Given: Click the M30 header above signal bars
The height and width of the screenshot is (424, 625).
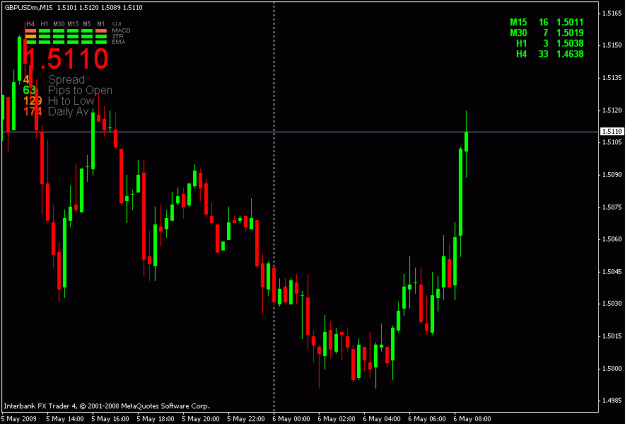Looking at the screenshot, I should [x=59, y=24].
